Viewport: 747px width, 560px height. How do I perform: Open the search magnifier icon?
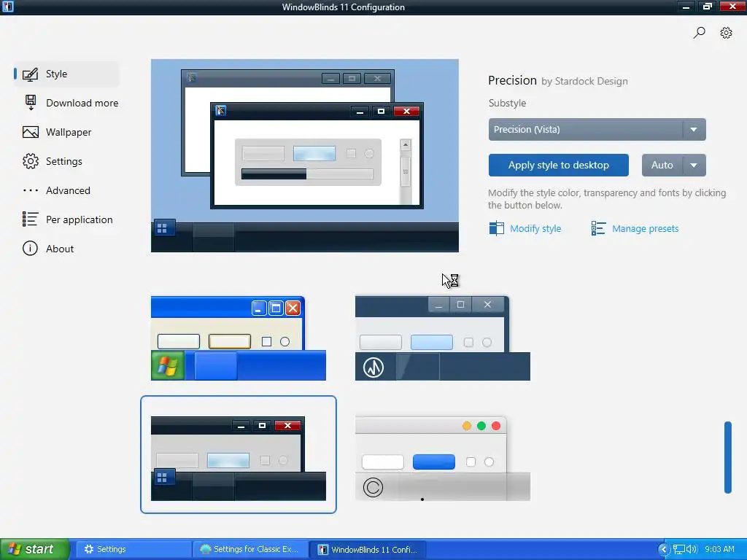click(700, 32)
